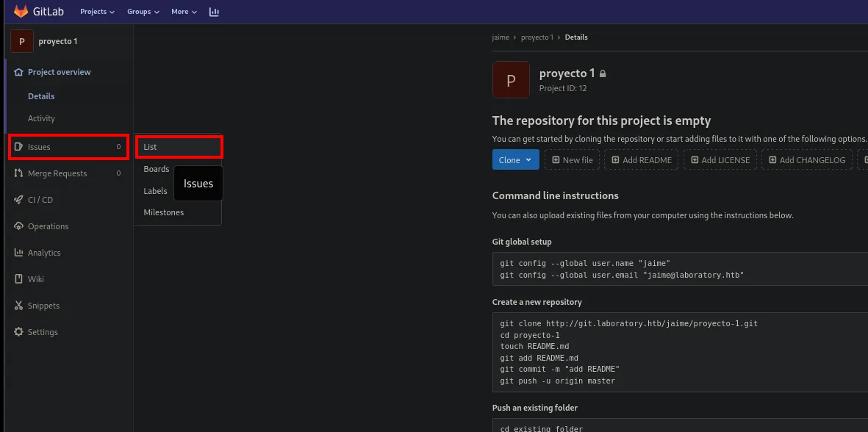The height and width of the screenshot is (432, 868).
Task: Click the Create a new repository heading
Action: tap(537, 302)
